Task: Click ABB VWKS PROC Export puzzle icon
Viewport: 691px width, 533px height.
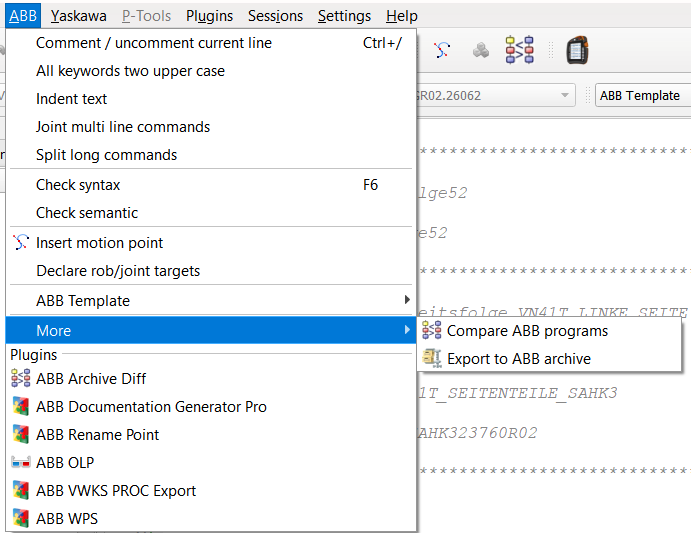Action: pos(21,490)
